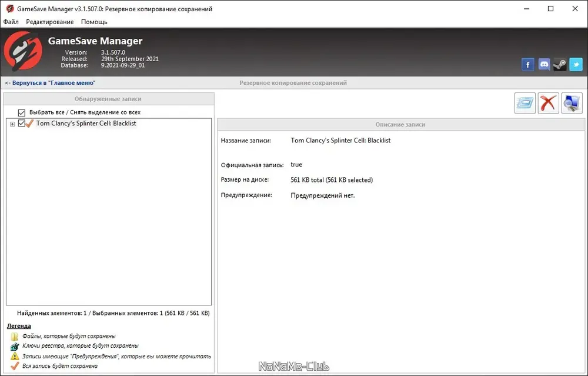
Task: Click legend text about entries with 'Предупреждения'
Action: (116, 356)
